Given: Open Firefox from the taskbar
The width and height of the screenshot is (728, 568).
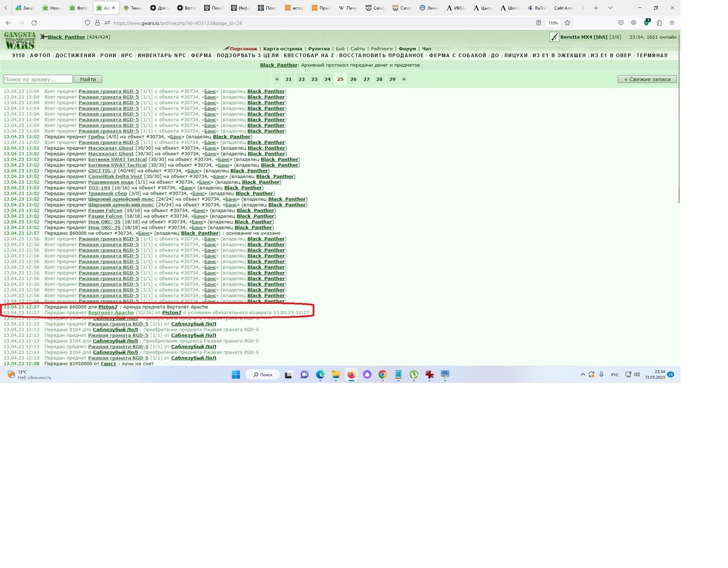Looking at the screenshot, I should pos(351,374).
